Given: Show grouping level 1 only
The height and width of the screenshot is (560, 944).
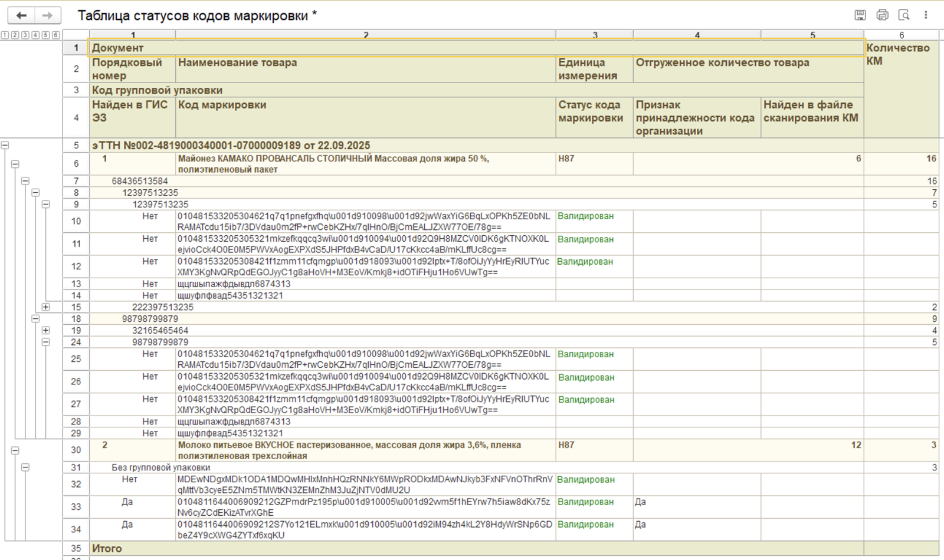Looking at the screenshot, I should 5,35.
